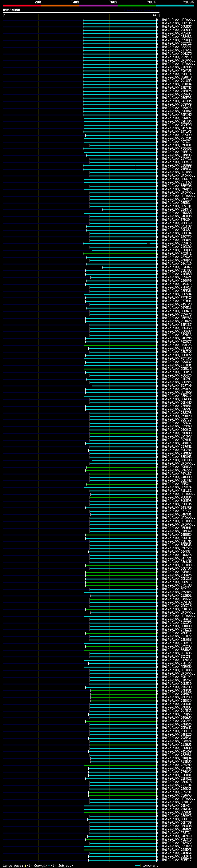197x868 pixels.
Task: Select label UniRef100_A5AYU8
Action: coord(176,71)
